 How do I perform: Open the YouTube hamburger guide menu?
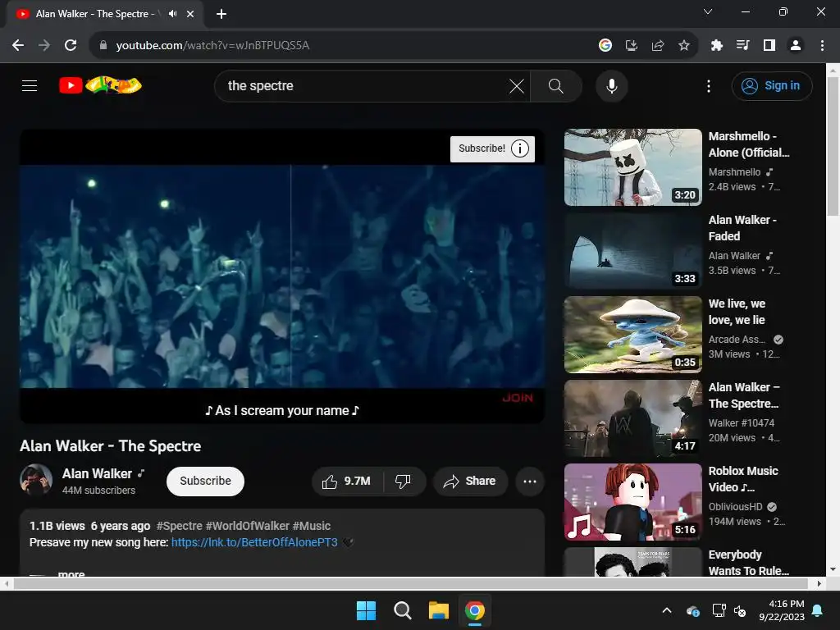pyautogui.click(x=30, y=85)
